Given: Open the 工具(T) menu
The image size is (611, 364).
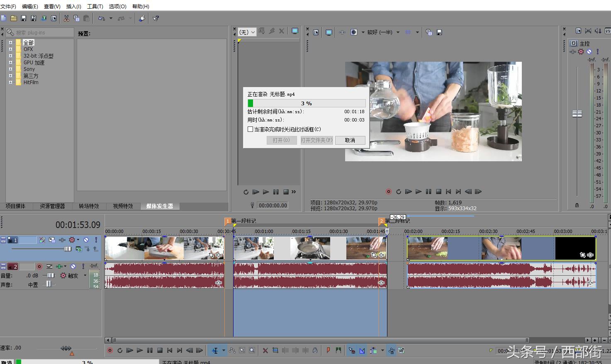Looking at the screenshot, I should pos(95,6).
